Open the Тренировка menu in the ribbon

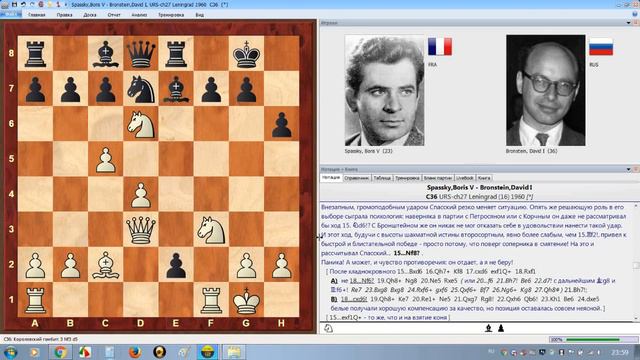pyautogui.click(x=171, y=15)
